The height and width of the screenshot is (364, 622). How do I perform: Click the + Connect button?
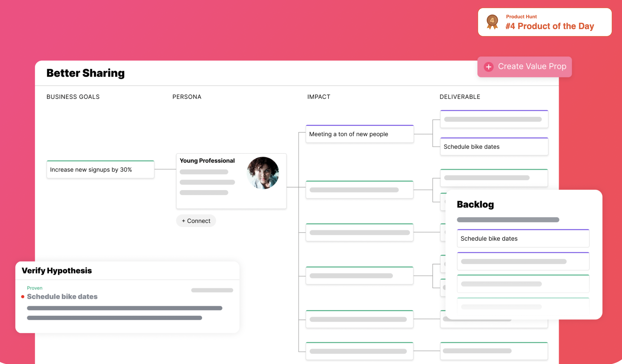coord(196,221)
